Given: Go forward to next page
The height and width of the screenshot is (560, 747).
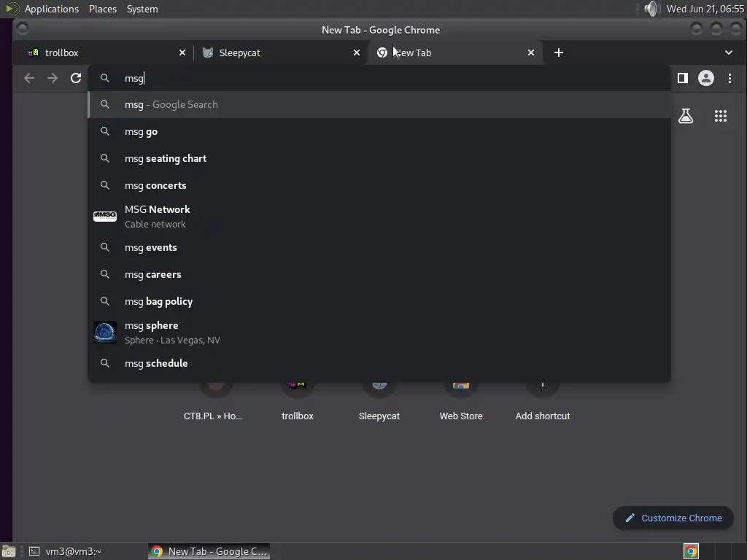Looking at the screenshot, I should tap(53, 78).
